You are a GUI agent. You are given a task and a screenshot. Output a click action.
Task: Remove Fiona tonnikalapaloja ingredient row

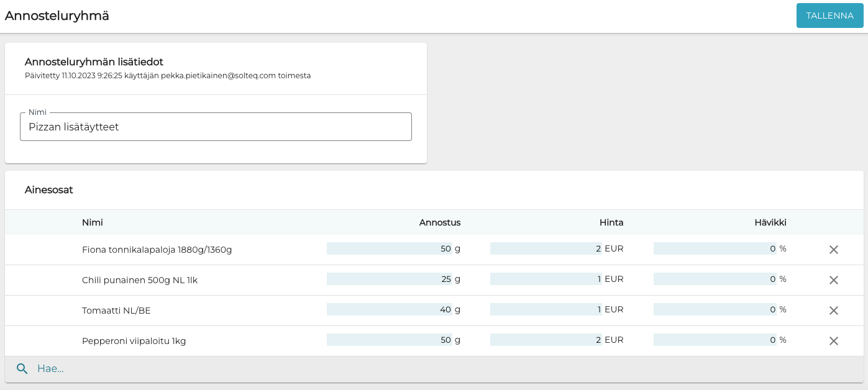point(834,250)
